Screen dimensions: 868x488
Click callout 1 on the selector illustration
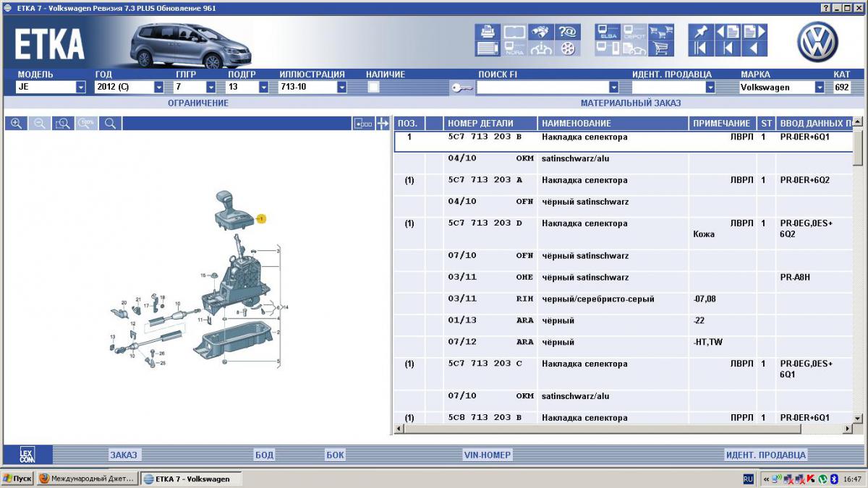click(x=262, y=218)
